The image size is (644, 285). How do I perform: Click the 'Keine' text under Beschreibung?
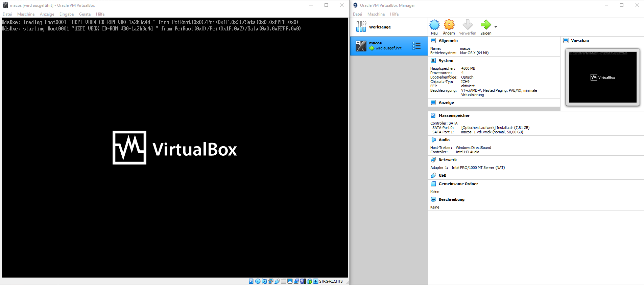point(435,207)
